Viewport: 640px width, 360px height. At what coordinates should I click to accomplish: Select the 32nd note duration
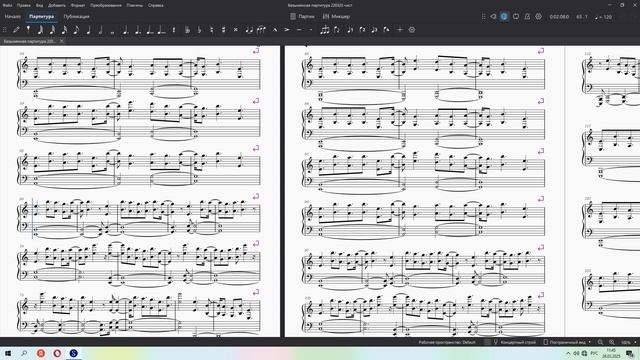click(52, 29)
